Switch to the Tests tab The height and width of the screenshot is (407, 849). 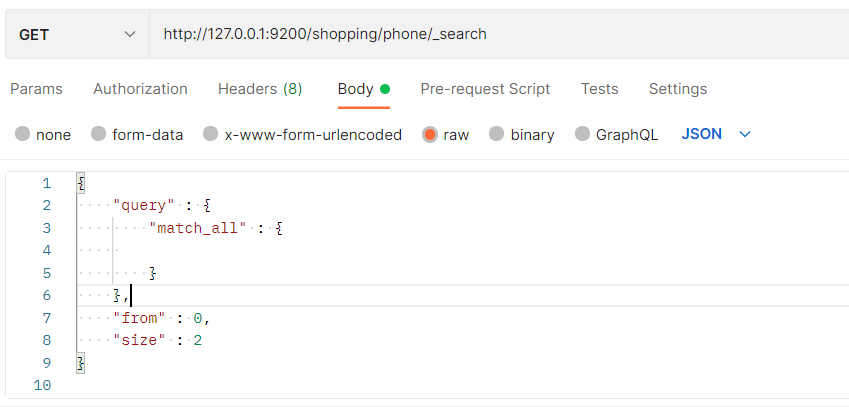[599, 89]
